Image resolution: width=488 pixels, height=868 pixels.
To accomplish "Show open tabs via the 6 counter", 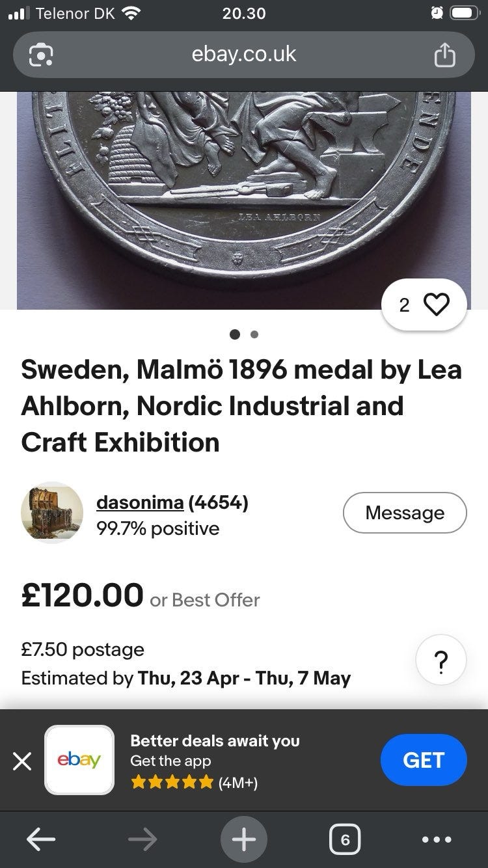I will point(345,840).
